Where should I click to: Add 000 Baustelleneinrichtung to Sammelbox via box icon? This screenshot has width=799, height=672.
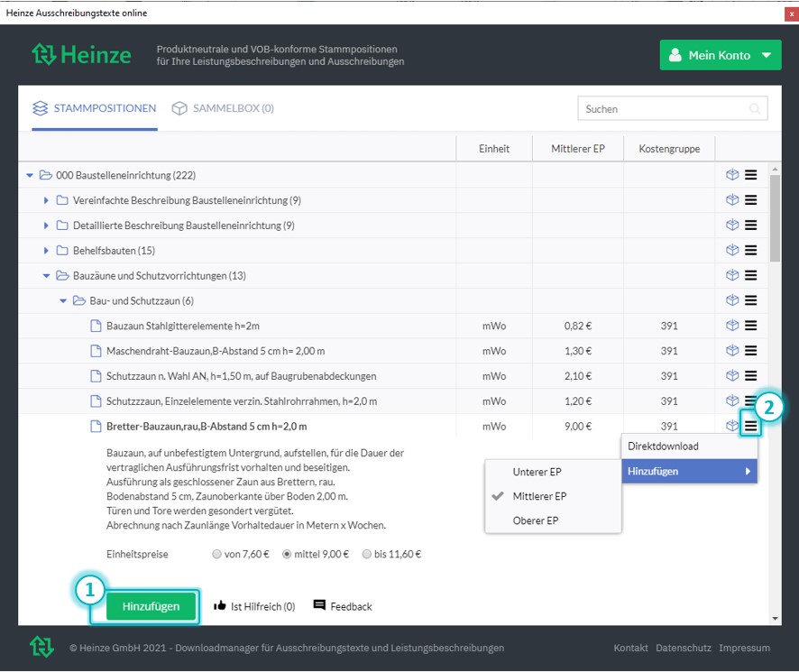pos(732,175)
